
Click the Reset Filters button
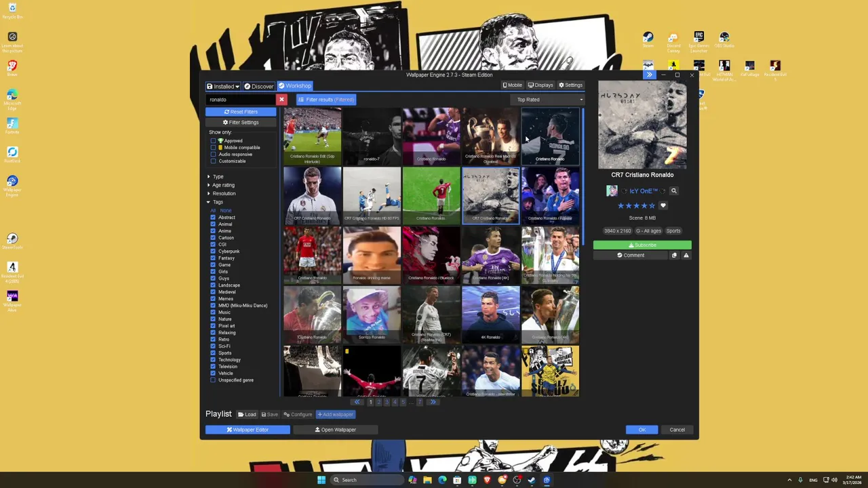[x=241, y=112]
